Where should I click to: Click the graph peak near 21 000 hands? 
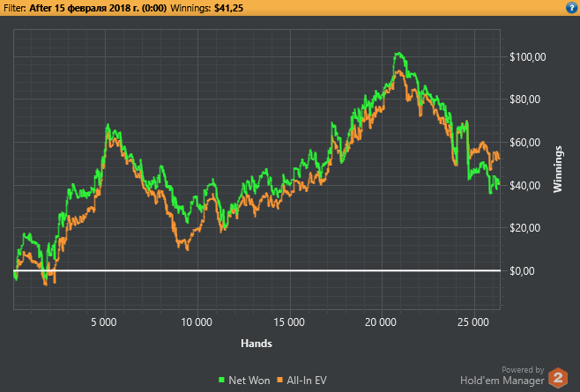pos(398,54)
